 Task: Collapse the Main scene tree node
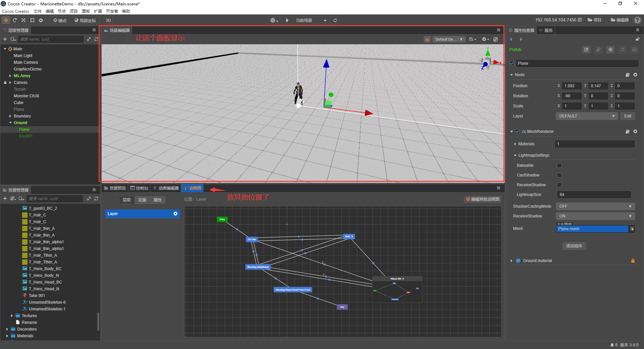5,49
